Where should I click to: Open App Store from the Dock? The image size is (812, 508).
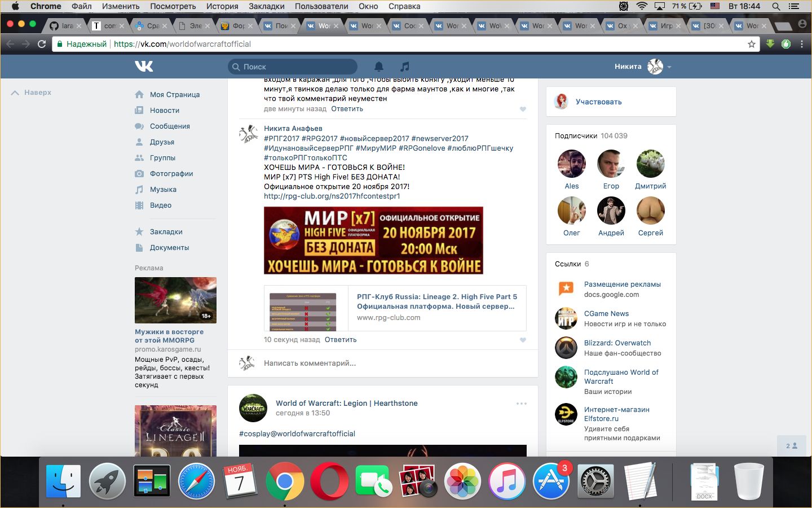point(551,481)
